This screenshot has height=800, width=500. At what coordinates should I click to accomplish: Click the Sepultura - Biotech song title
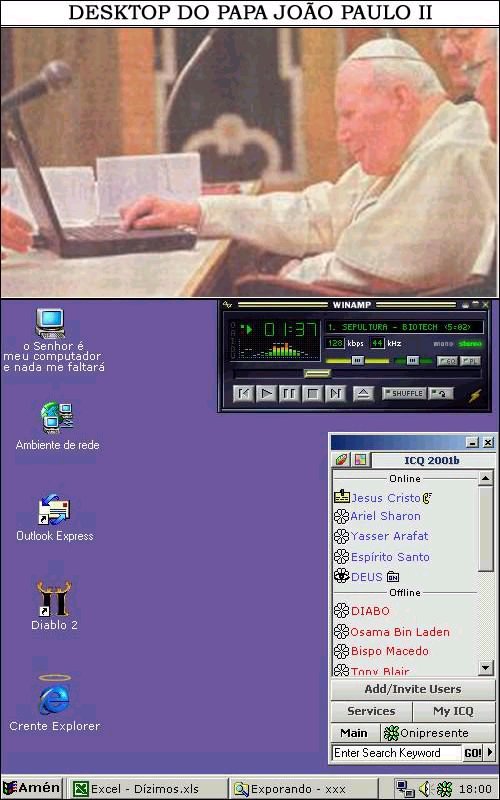tap(404, 327)
